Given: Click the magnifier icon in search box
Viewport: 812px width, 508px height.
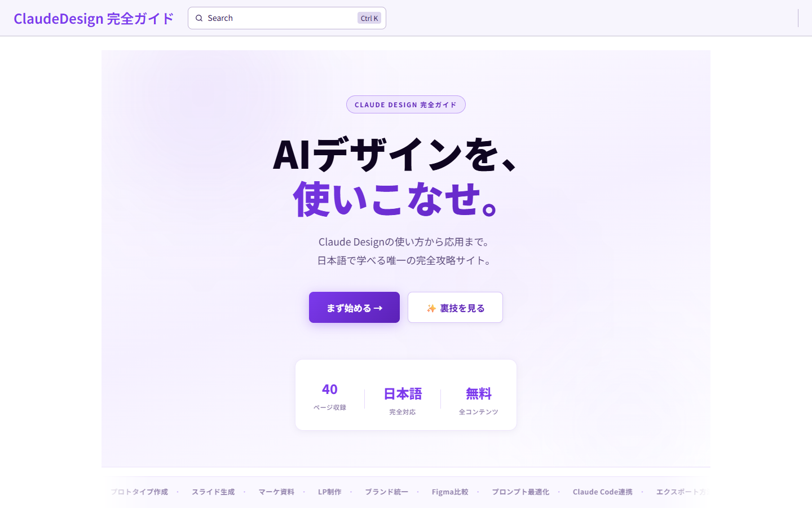Looking at the screenshot, I should pos(199,18).
